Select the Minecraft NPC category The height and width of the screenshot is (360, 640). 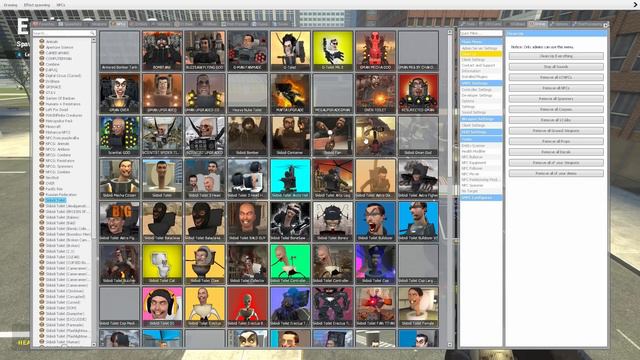point(53,127)
